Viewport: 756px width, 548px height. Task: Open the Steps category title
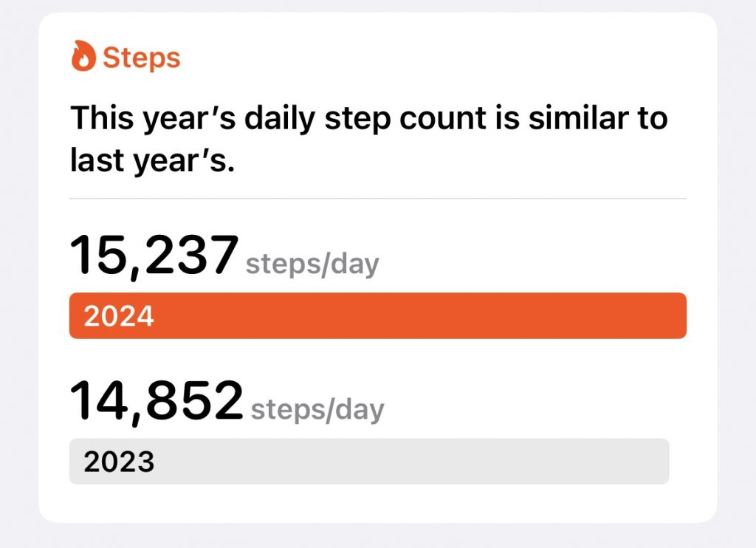click(x=141, y=58)
